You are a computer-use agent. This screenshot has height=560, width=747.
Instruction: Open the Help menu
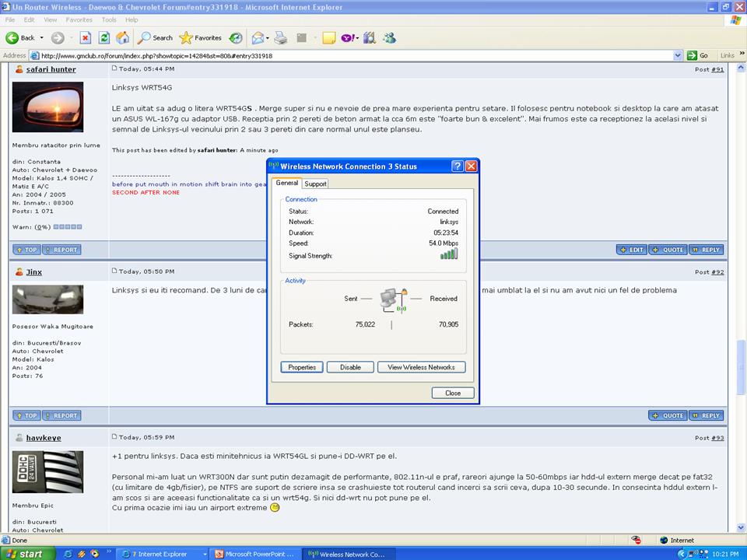(132, 19)
